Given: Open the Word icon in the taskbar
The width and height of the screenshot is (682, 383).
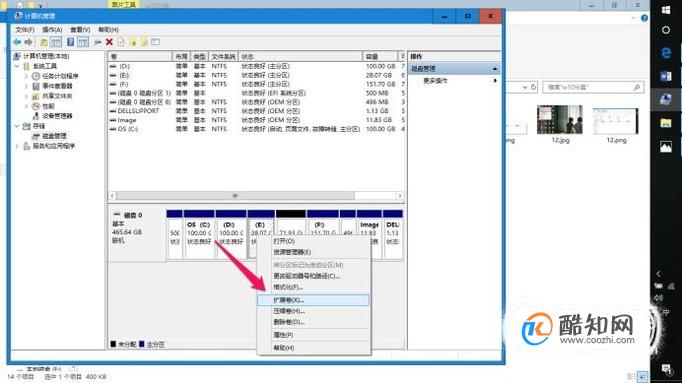Looking at the screenshot, I should tap(666, 77).
